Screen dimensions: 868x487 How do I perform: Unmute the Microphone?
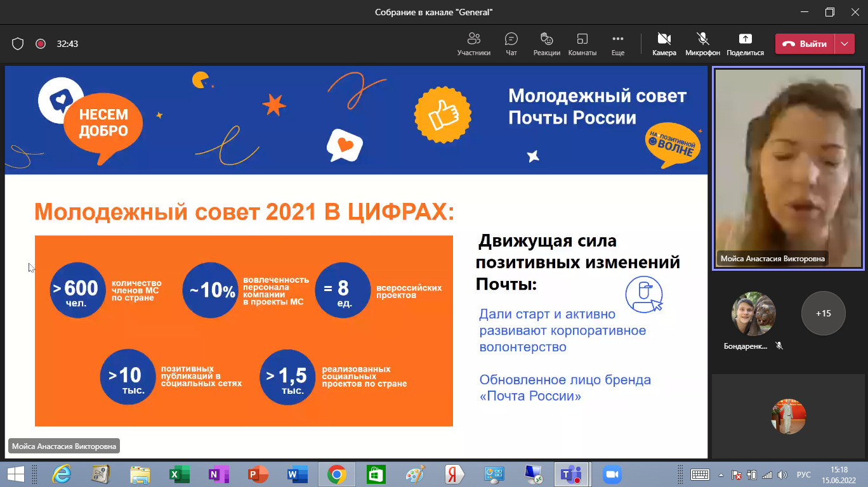point(702,44)
